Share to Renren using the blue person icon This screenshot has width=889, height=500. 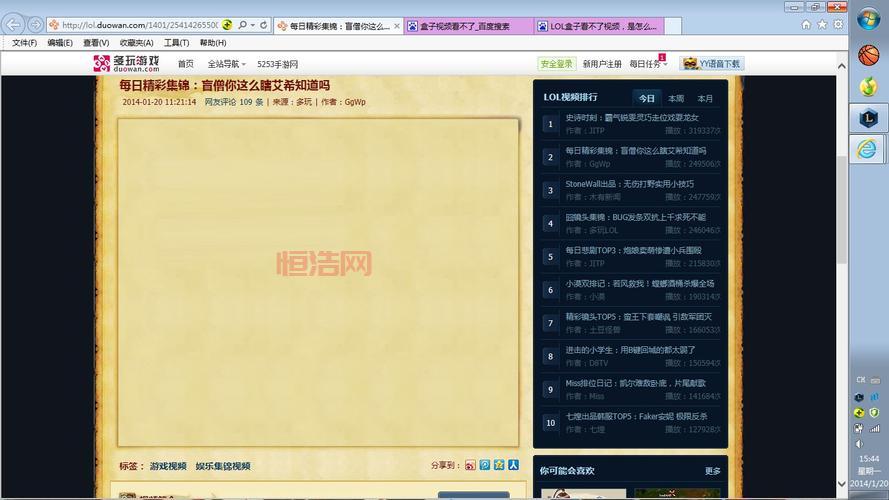point(513,465)
